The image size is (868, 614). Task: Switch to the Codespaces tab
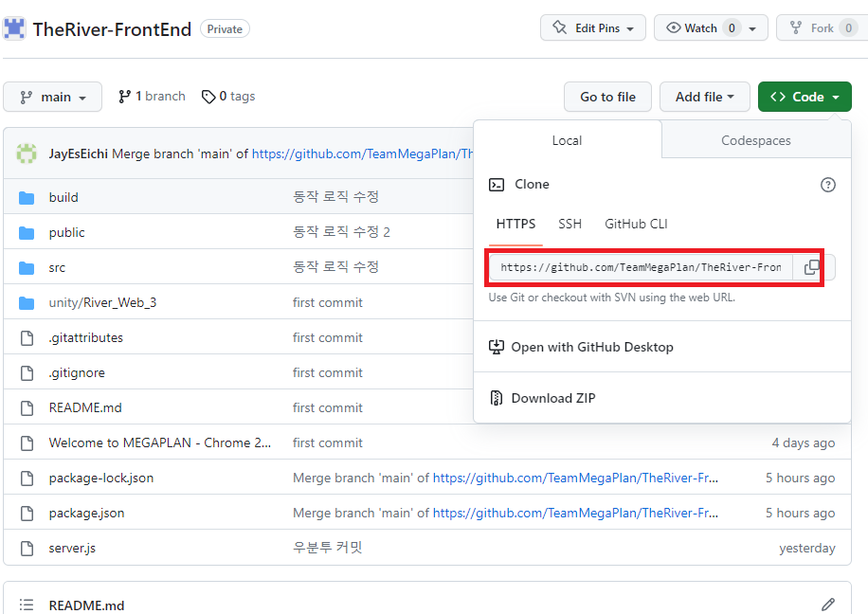[756, 140]
